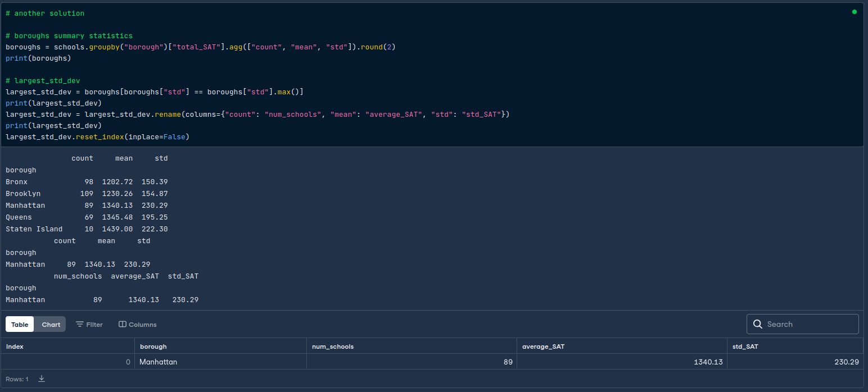Sort by the std_SAT column header
Viewport: 868px width, 392px height.
tap(795, 347)
